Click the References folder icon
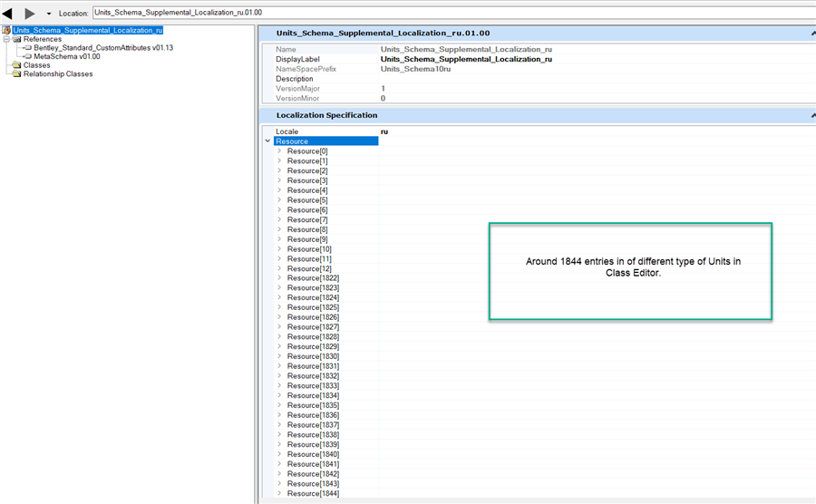 pos(16,39)
